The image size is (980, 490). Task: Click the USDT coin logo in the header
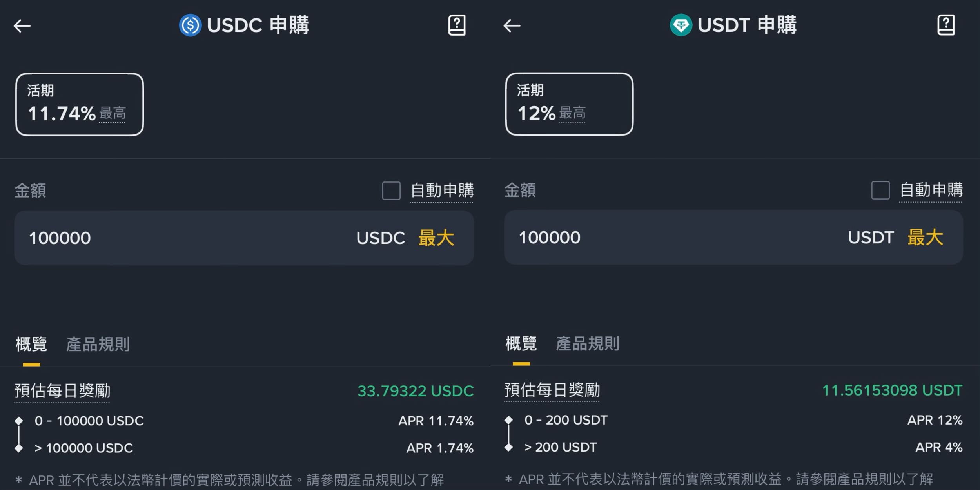680,25
